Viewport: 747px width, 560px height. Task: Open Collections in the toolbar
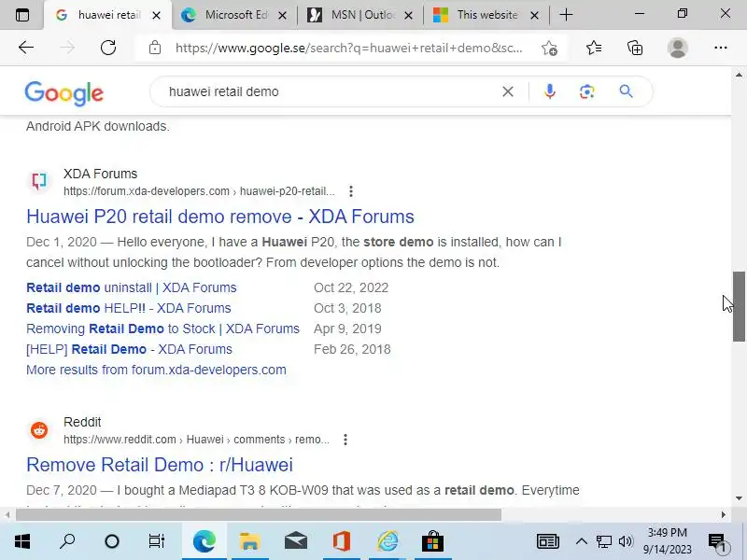click(x=635, y=48)
